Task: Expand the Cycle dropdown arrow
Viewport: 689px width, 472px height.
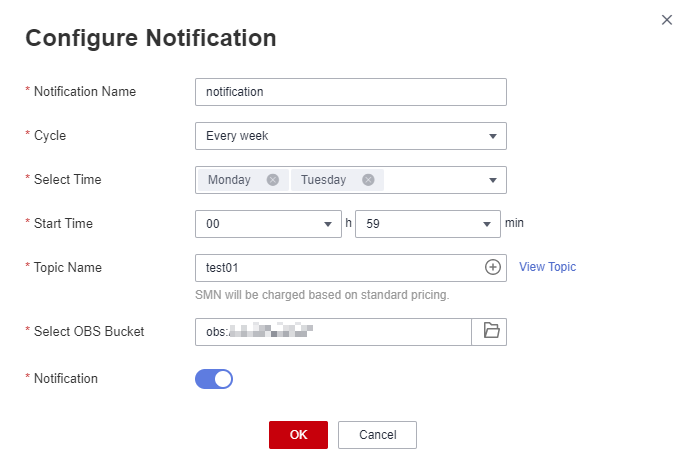Action: coord(493,136)
